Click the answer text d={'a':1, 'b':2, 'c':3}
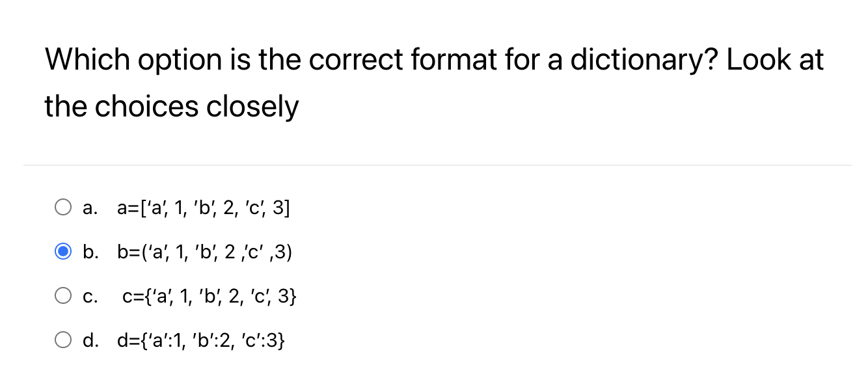868x380 pixels. [x=201, y=339]
